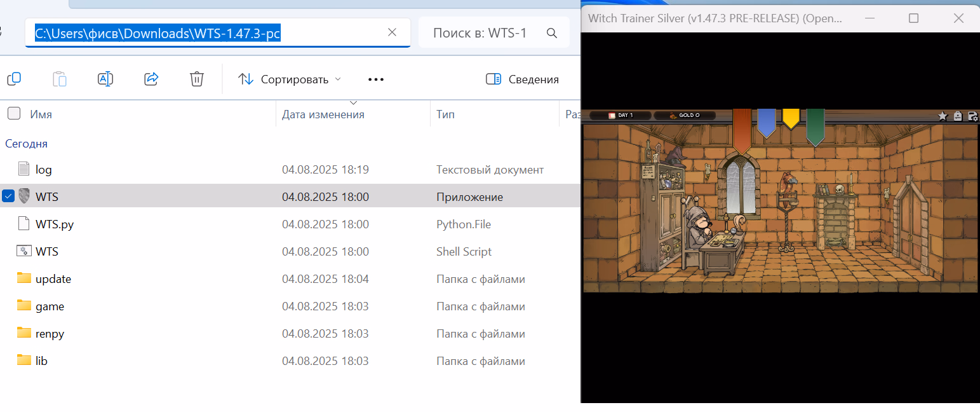Click the address bar path field
Screen dimensions: 980x412
pyautogui.click(x=203, y=33)
